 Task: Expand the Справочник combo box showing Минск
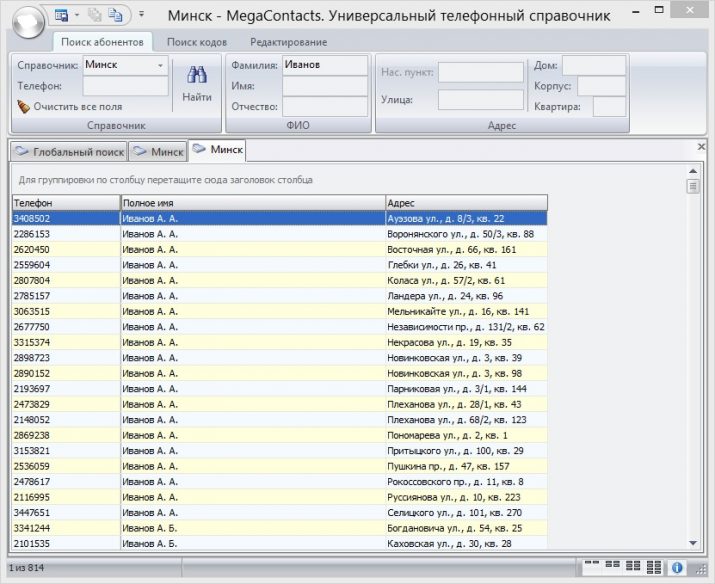click(x=161, y=65)
